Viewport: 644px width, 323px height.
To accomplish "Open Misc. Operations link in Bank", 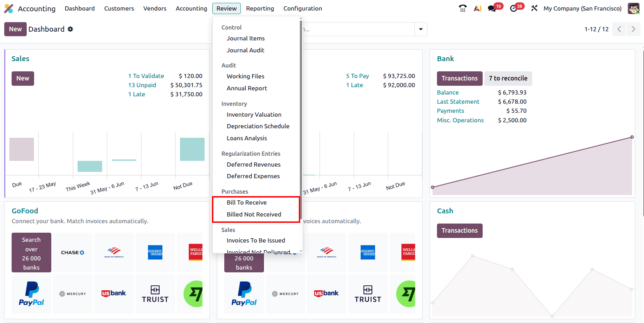I will click(460, 120).
